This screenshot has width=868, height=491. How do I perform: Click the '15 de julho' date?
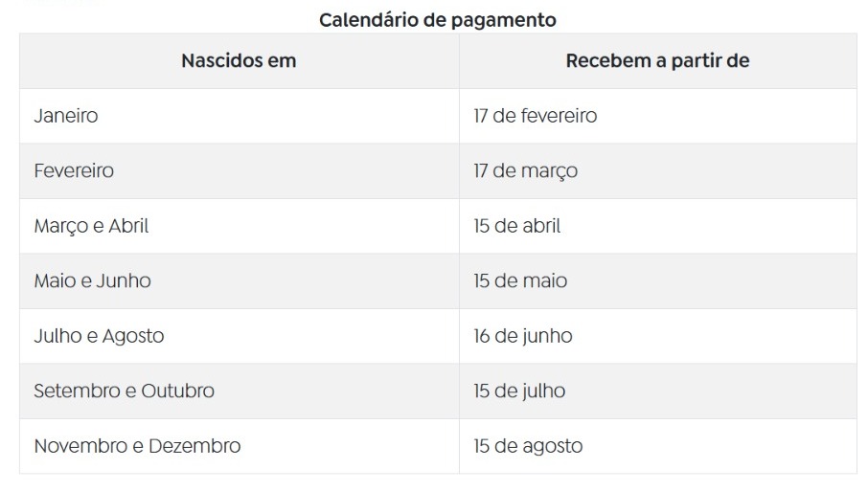pyautogui.click(x=519, y=391)
